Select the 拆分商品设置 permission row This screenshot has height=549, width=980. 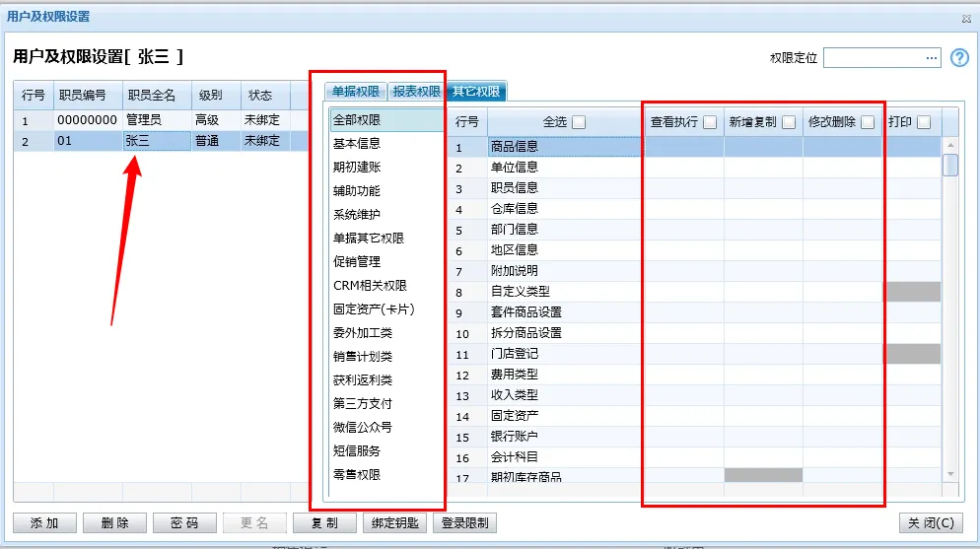coord(694,333)
